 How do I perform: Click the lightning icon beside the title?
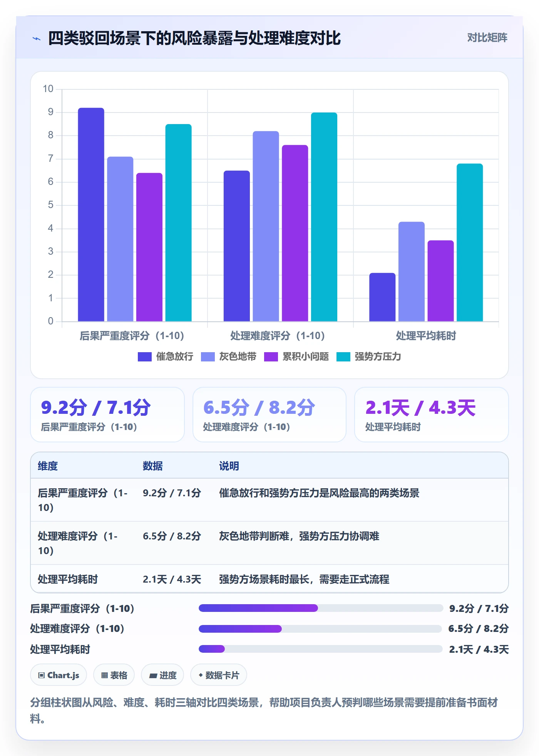tap(37, 39)
